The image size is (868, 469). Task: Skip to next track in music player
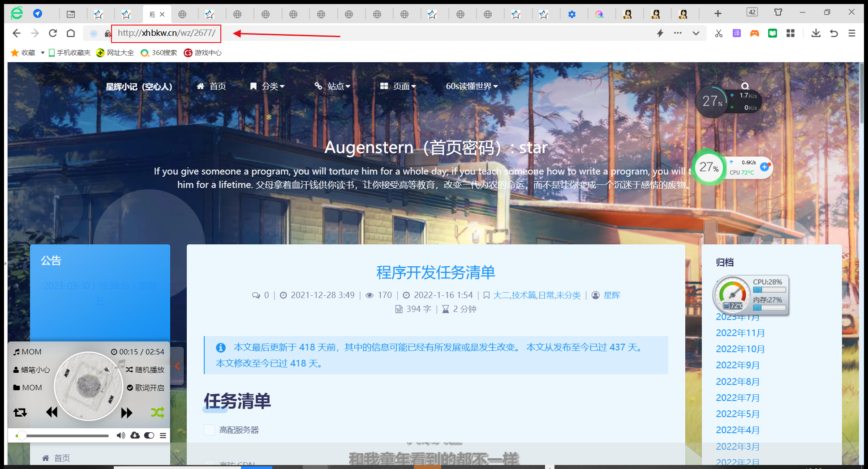click(127, 413)
